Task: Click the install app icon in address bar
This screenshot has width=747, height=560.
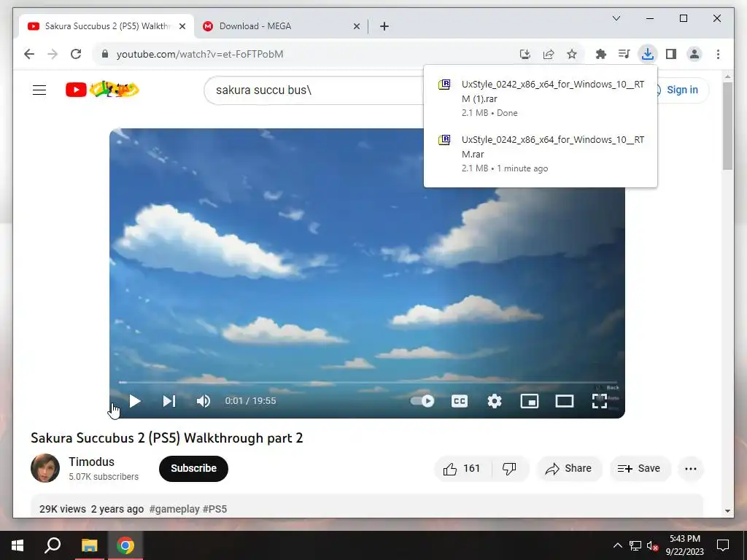Action: tap(525, 54)
